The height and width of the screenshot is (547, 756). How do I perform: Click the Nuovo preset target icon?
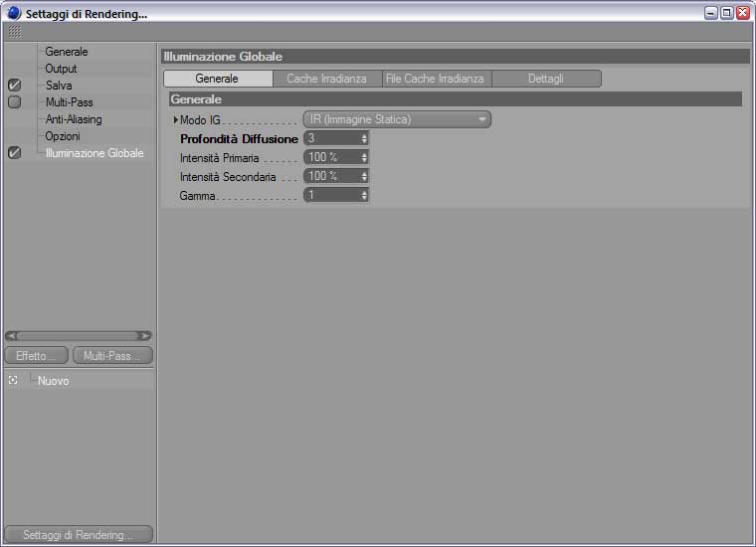[13, 380]
